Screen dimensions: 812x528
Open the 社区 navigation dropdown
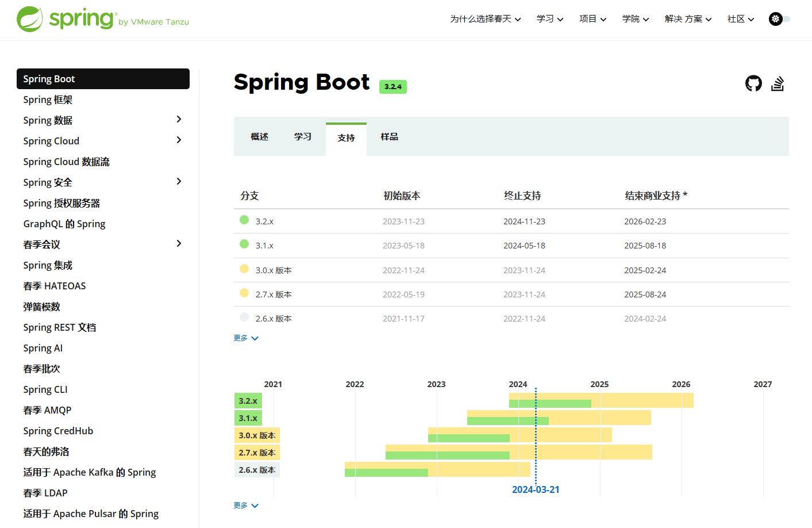pos(741,19)
